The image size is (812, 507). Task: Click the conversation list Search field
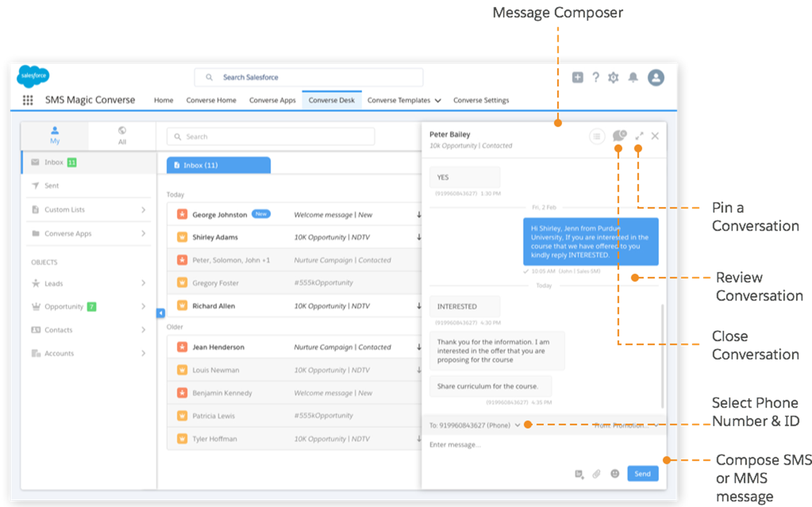pos(270,137)
